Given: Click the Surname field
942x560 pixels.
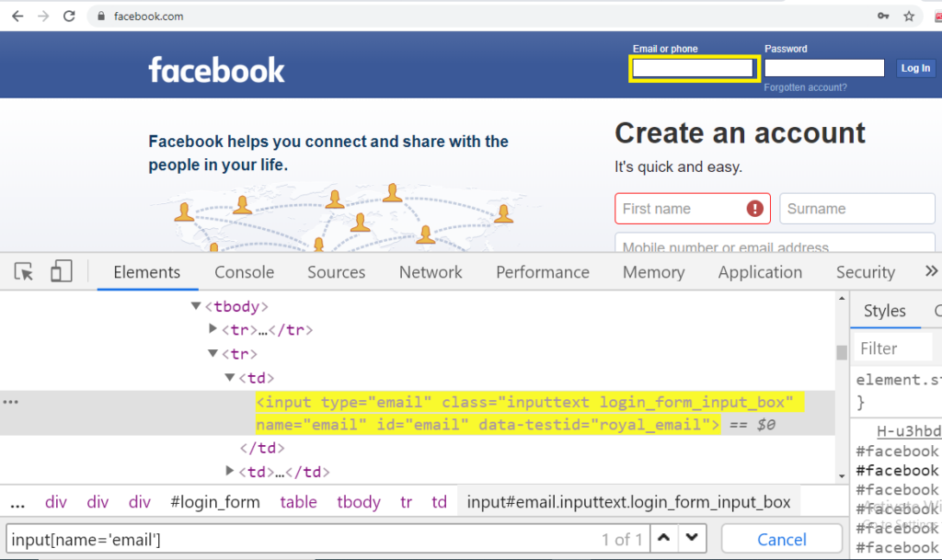Looking at the screenshot, I should pos(857,208).
